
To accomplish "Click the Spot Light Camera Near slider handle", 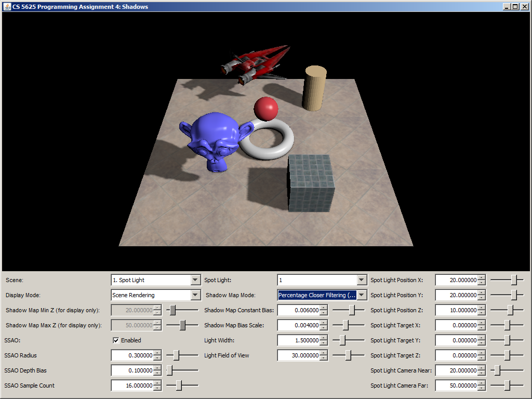I will click(x=497, y=370).
